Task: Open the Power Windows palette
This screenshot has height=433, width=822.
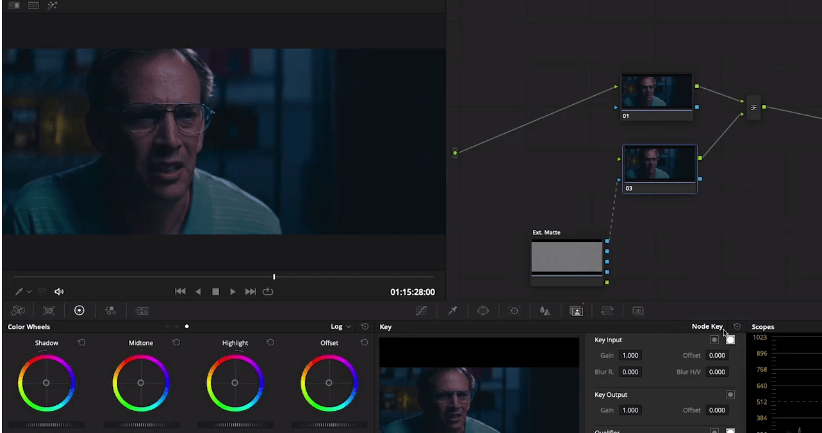Action: 483,311
